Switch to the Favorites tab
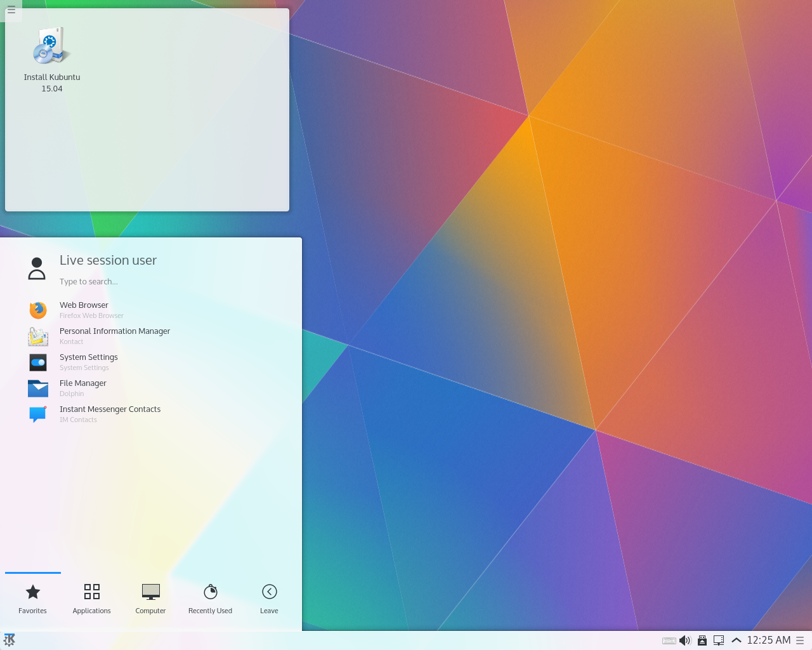812x650 pixels. pos(33,600)
